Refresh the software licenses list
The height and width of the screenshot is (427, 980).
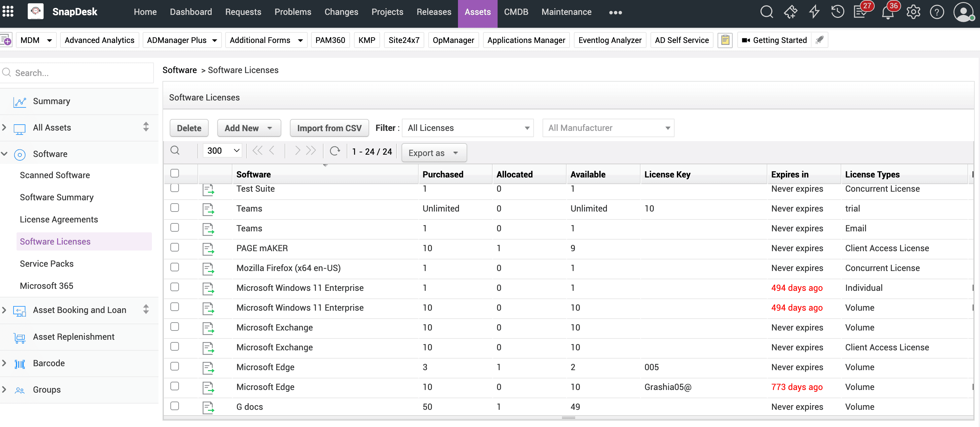coord(335,151)
